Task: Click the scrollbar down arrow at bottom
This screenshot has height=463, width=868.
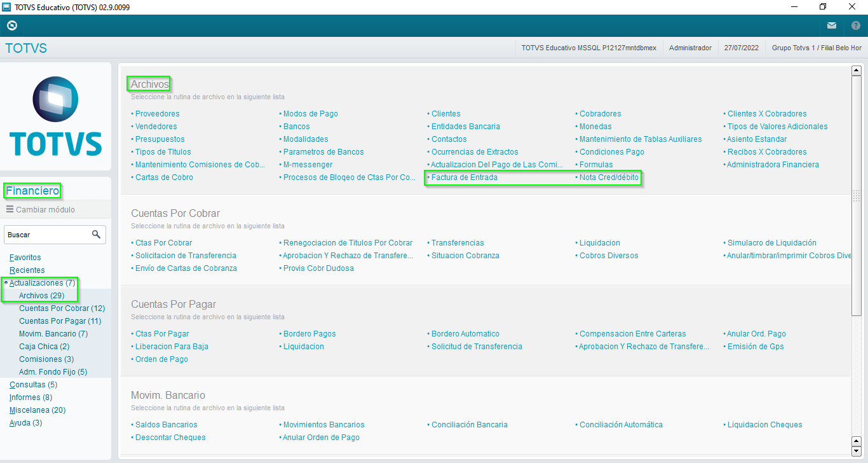Action: (x=856, y=452)
